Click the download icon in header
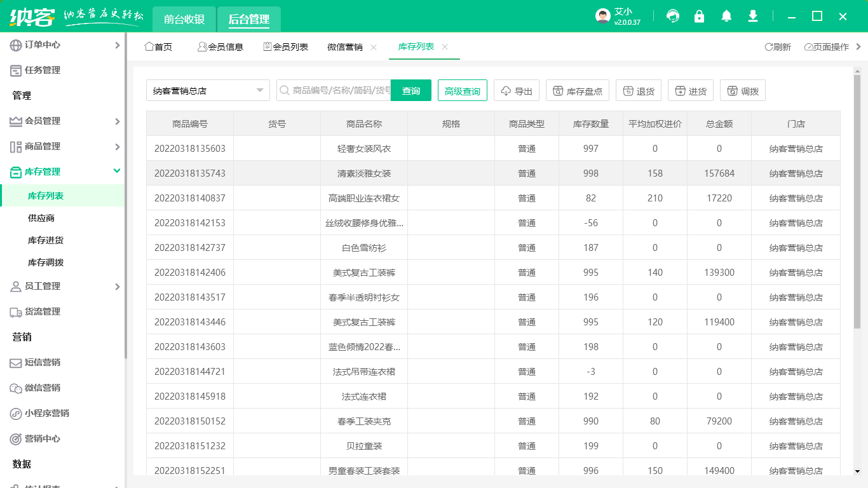This screenshot has height=488, width=868. [753, 17]
